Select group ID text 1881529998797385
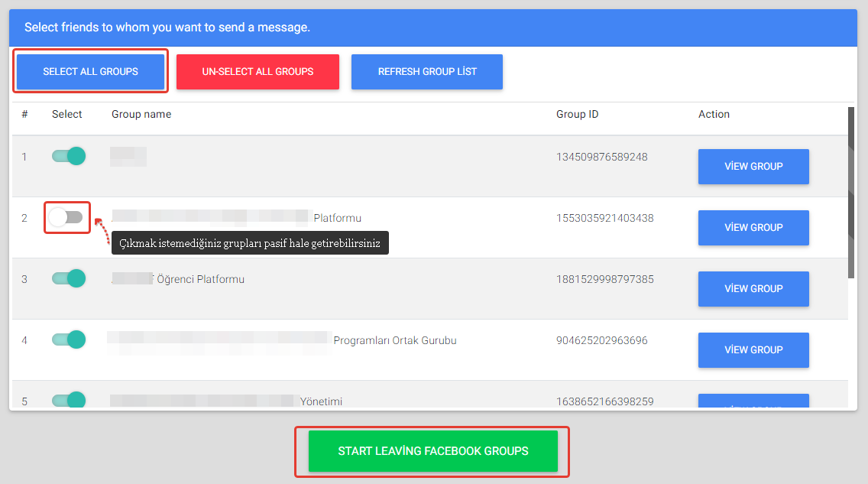 tap(604, 279)
